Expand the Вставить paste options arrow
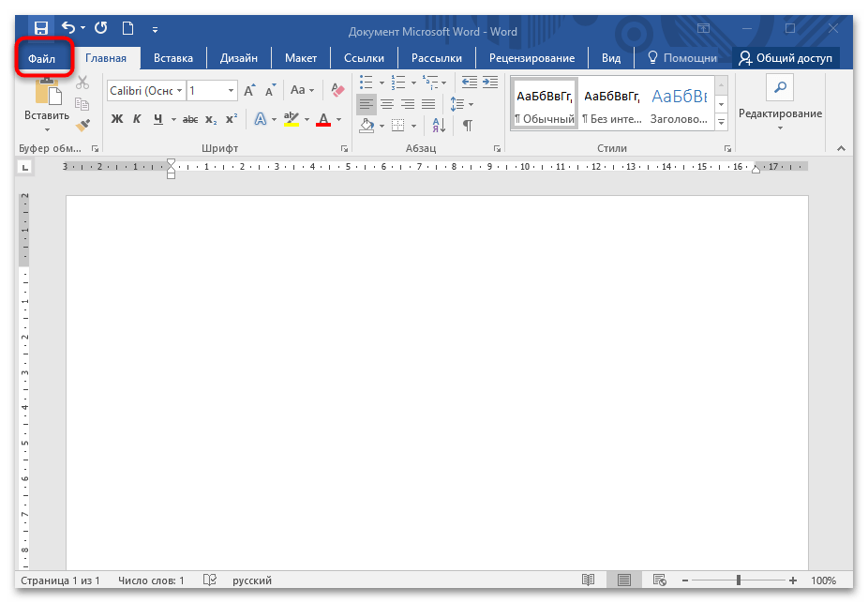 pos(47,130)
